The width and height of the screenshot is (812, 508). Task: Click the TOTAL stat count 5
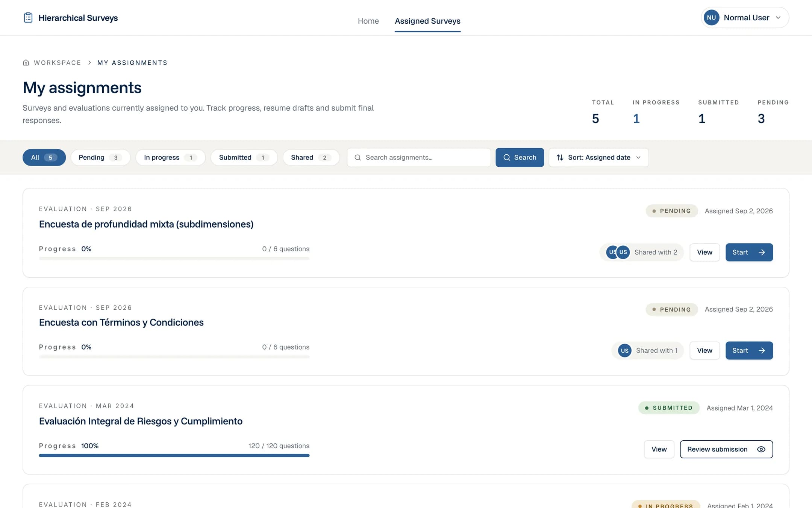595,119
